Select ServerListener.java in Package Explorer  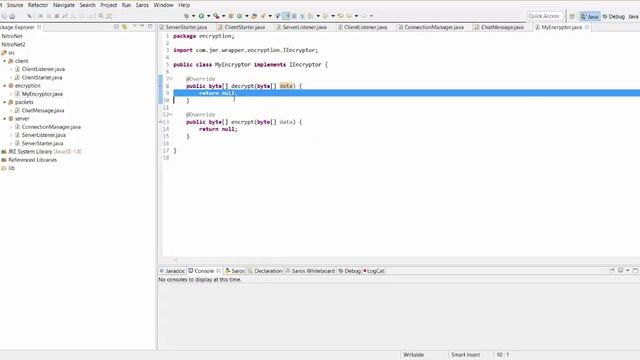(44, 135)
